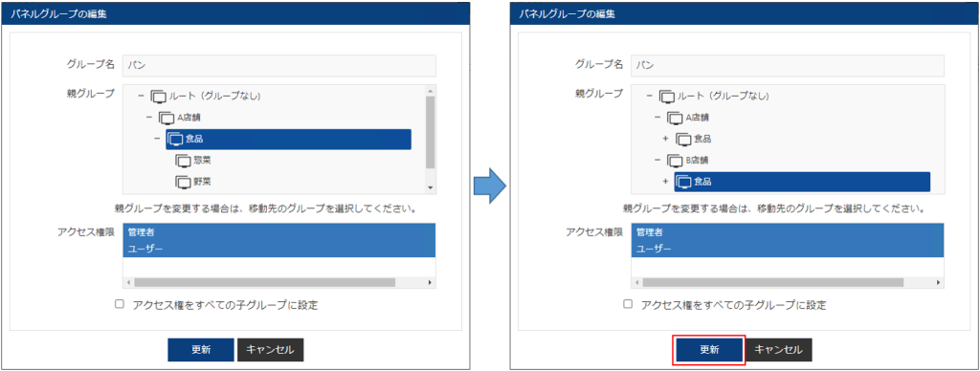Collapse the A店舗 node in left dialog
The height and width of the screenshot is (371, 980).
(148, 118)
